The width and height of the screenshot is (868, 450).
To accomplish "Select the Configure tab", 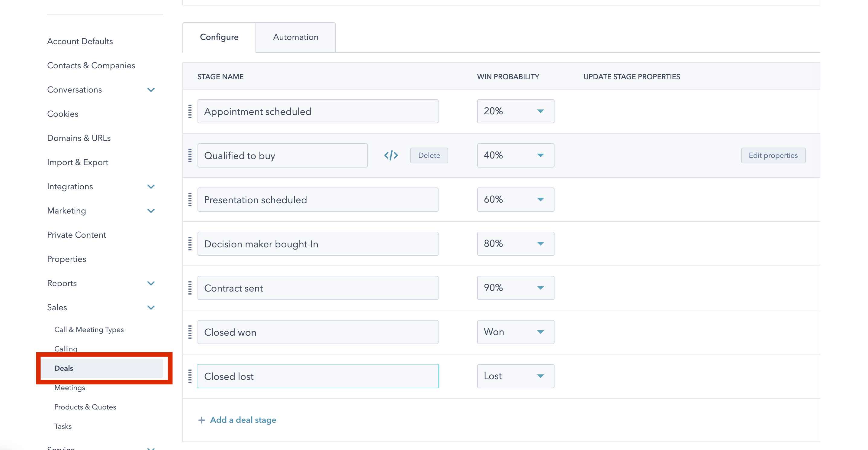I will coord(219,37).
